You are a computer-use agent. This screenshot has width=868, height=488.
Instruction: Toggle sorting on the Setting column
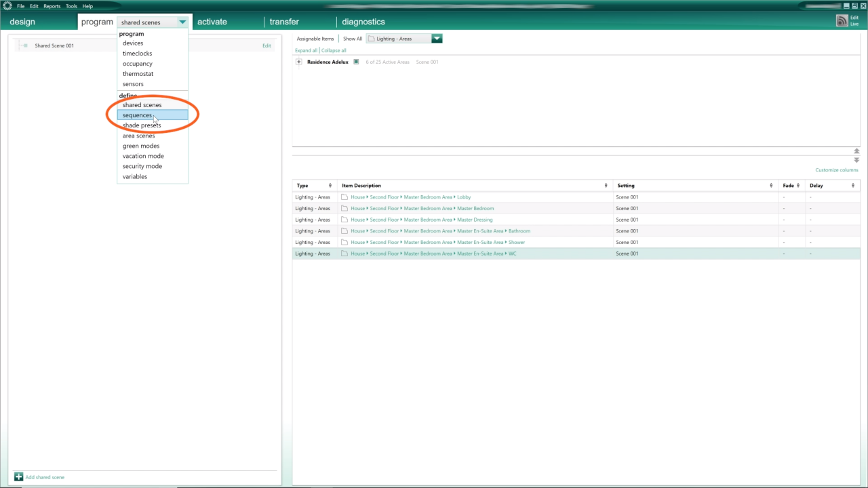(771, 186)
